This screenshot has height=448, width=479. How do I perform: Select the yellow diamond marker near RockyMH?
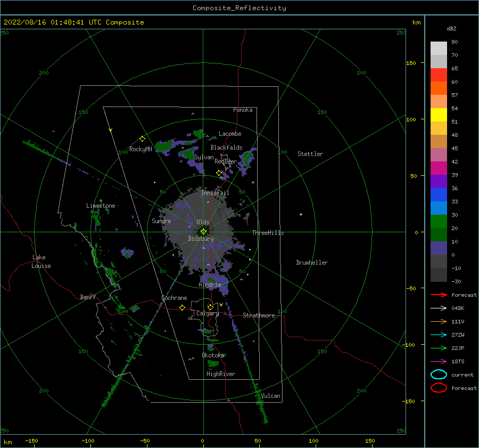pos(142,139)
